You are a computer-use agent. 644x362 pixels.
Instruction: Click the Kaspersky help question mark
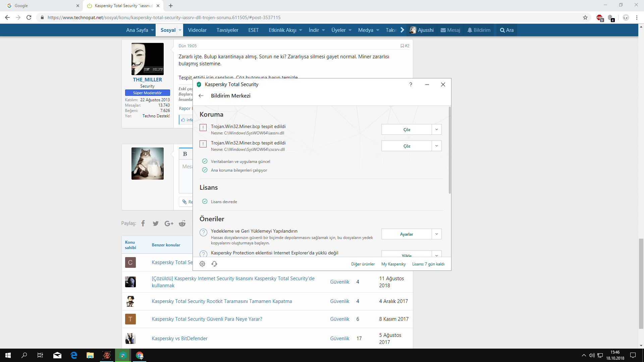coord(411,84)
